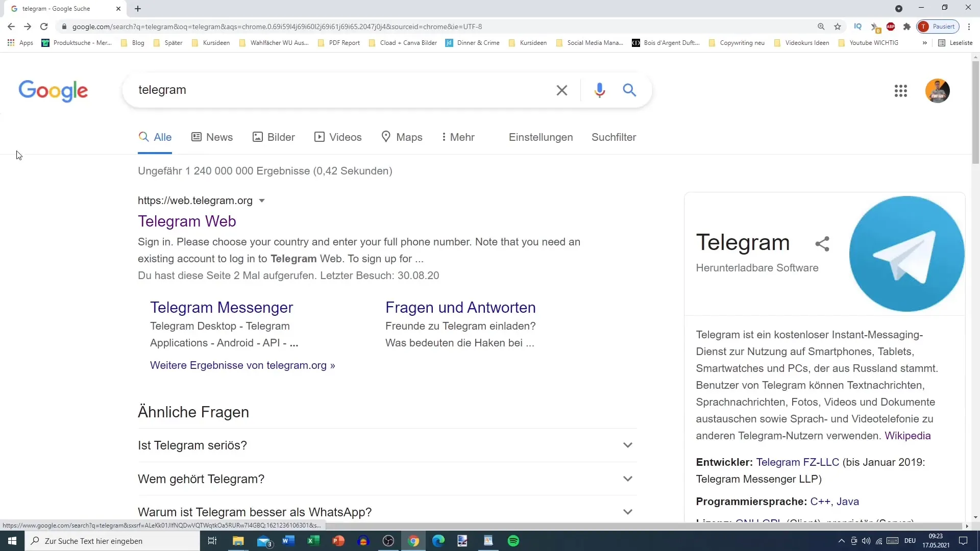Click the Google search button icon
This screenshot has height=551, width=980.
click(x=629, y=89)
